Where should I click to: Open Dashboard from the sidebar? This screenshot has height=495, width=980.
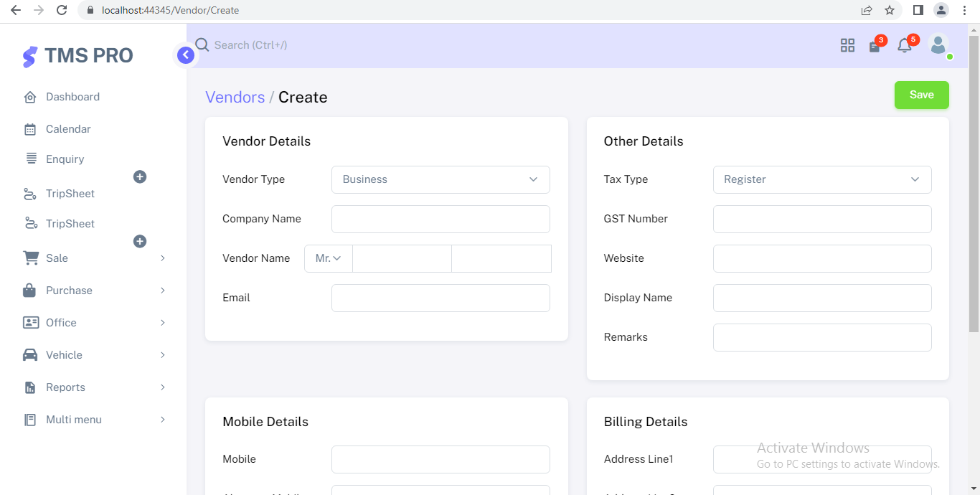click(x=72, y=97)
